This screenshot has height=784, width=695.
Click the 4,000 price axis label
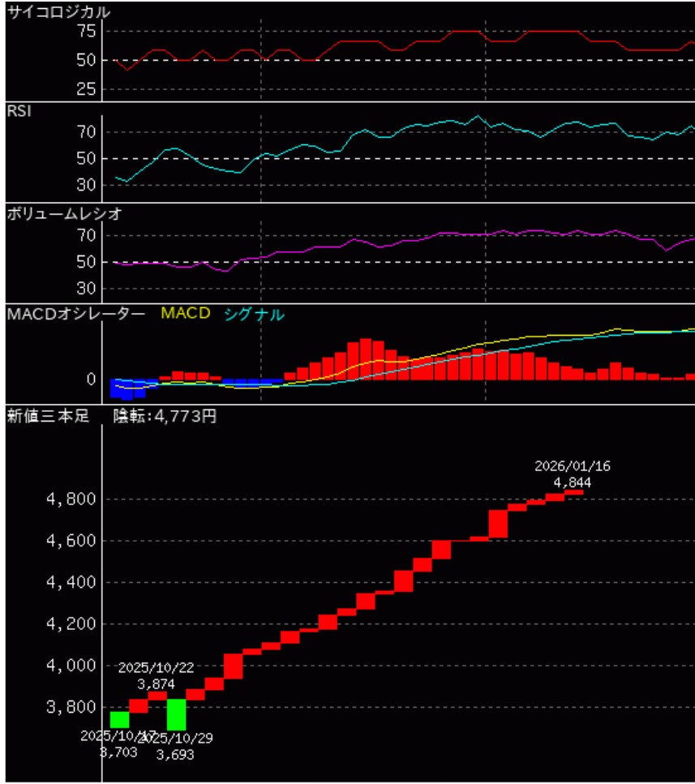click(x=74, y=666)
